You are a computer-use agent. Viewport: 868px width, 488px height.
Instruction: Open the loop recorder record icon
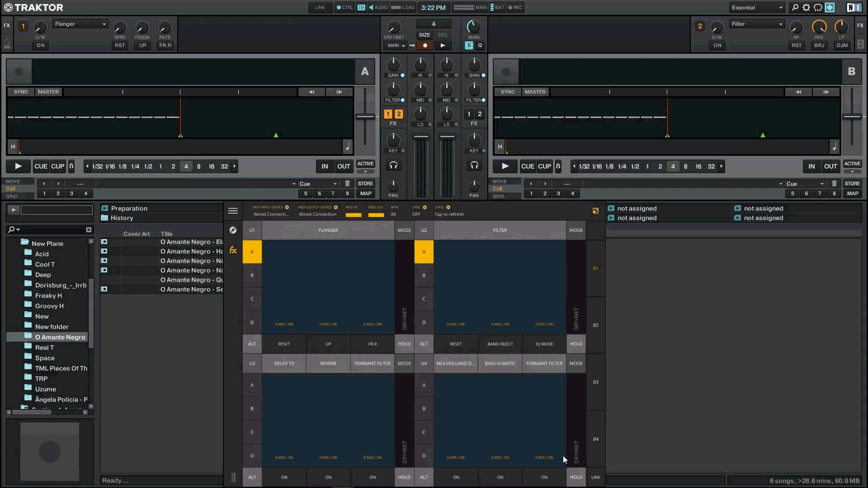(x=425, y=45)
